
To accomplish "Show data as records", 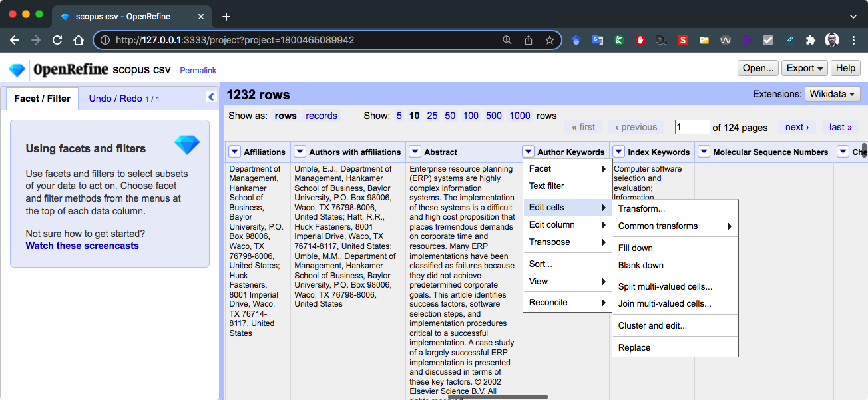I will [x=322, y=116].
